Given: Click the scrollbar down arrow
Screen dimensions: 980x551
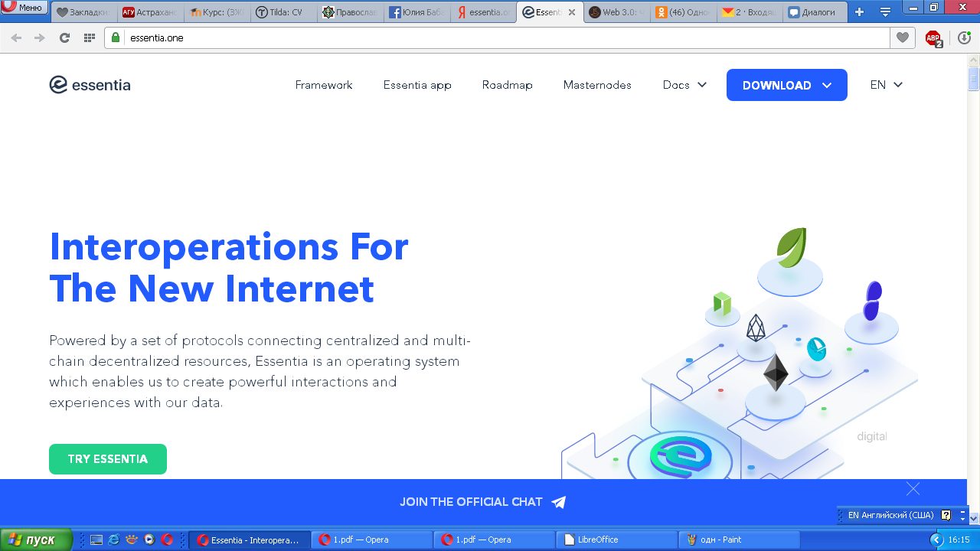Looking at the screenshot, I should pyautogui.click(x=974, y=518).
